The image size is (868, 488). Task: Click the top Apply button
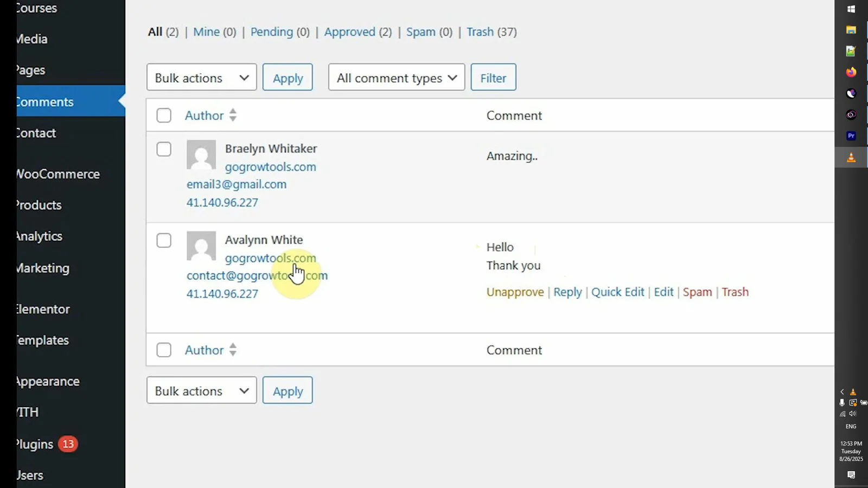pos(288,78)
